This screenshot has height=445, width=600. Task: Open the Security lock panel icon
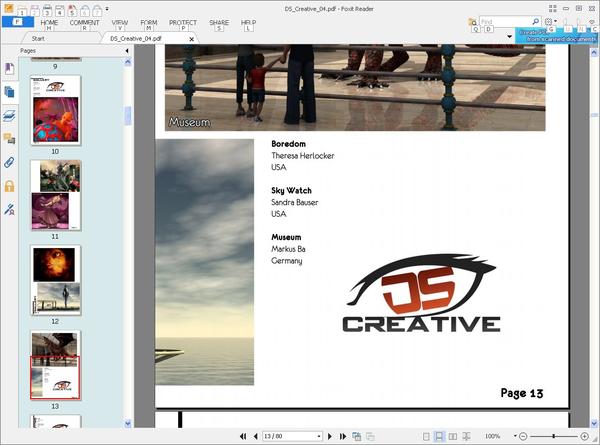coord(9,186)
